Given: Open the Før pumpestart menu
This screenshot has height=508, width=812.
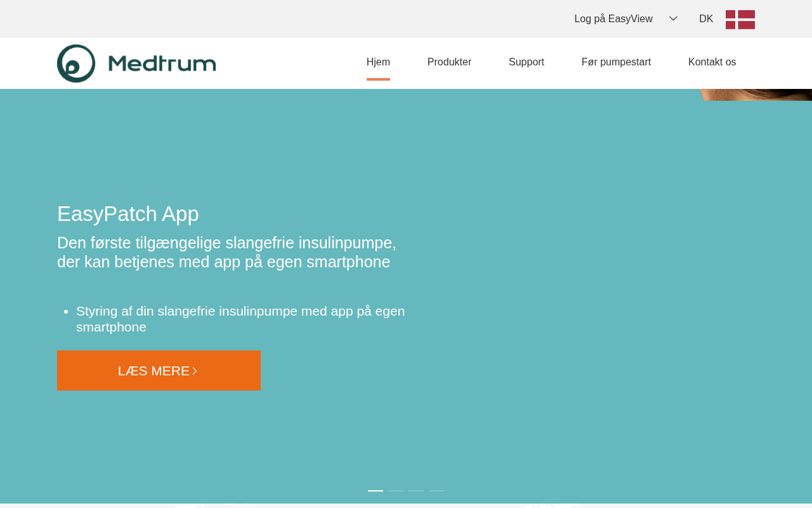Looking at the screenshot, I should pos(616,62).
